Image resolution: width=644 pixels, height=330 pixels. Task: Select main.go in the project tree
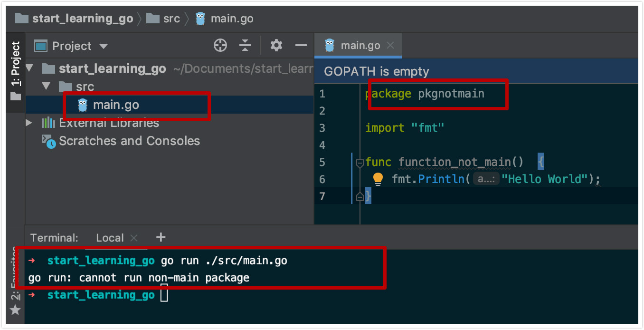click(x=116, y=105)
